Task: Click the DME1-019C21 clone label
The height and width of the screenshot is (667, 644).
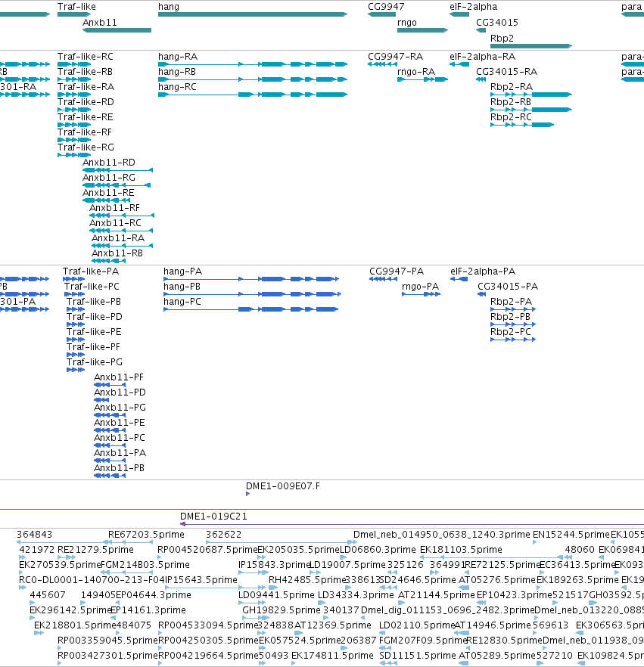Action: tap(213, 517)
